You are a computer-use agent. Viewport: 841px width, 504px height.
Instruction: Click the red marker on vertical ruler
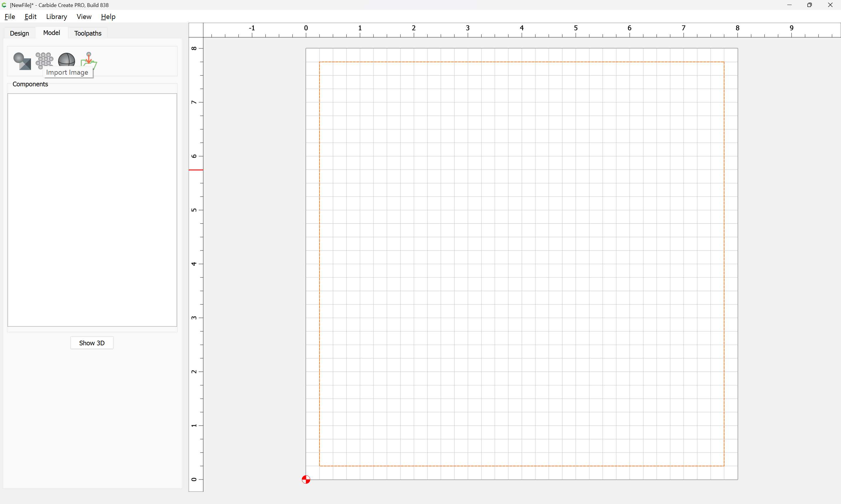coord(196,170)
